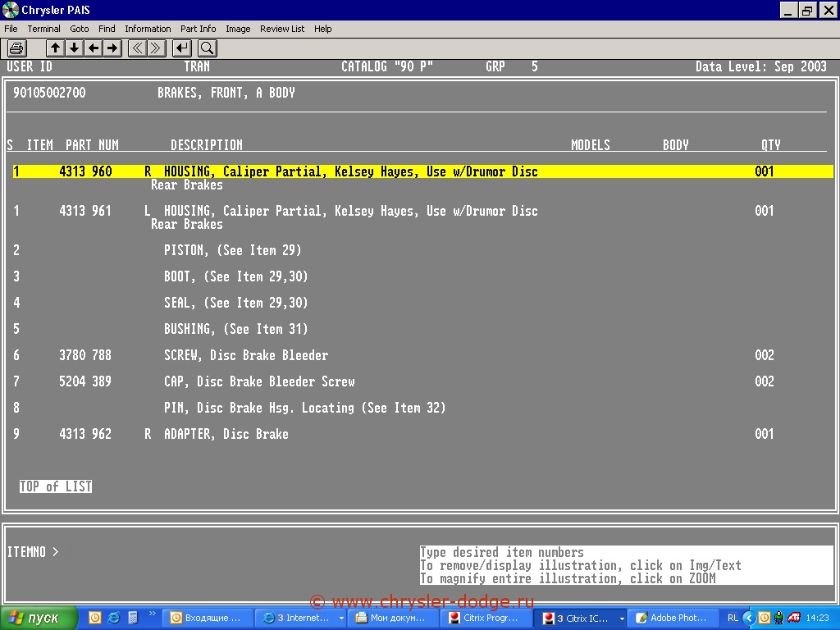The width and height of the screenshot is (840, 630).
Task: Click the language indicator in the tray
Action: (x=733, y=619)
